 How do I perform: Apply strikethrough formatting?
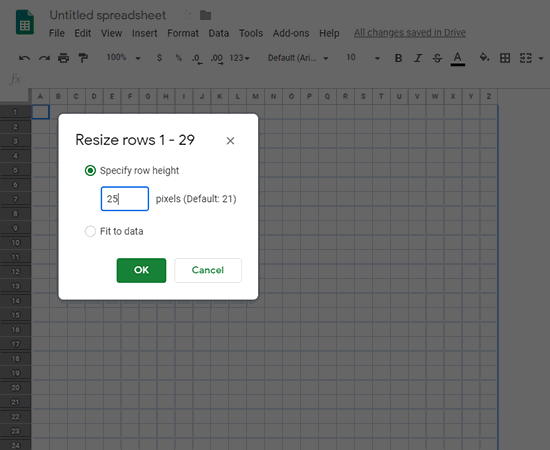click(x=437, y=58)
